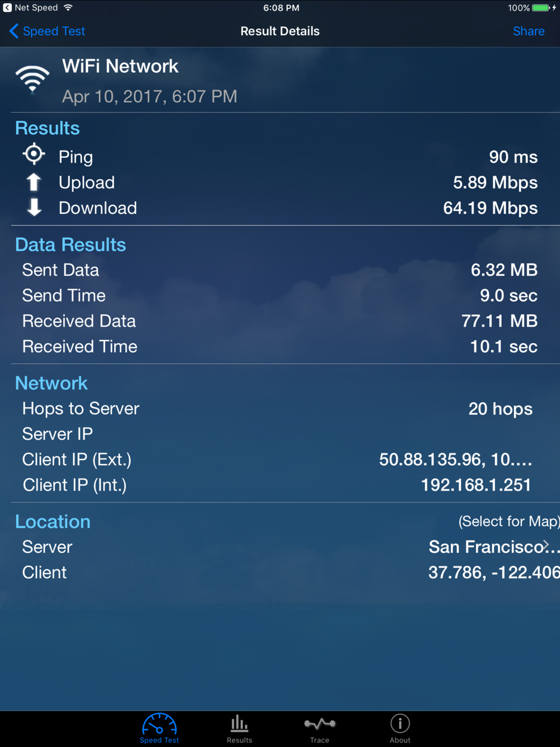Viewport: 560px width, 747px height.
Task: Open the About info tab
Action: click(400, 729)
